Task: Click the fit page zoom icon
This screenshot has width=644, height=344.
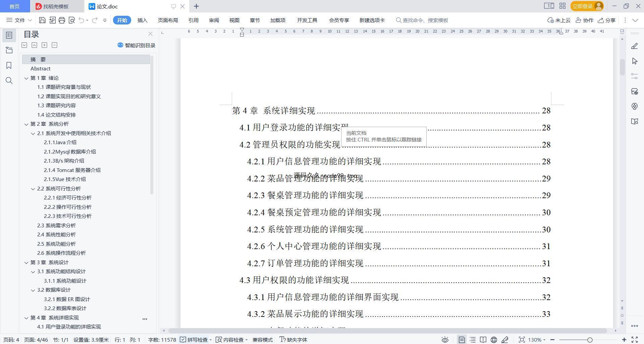Action: (522, 340)
